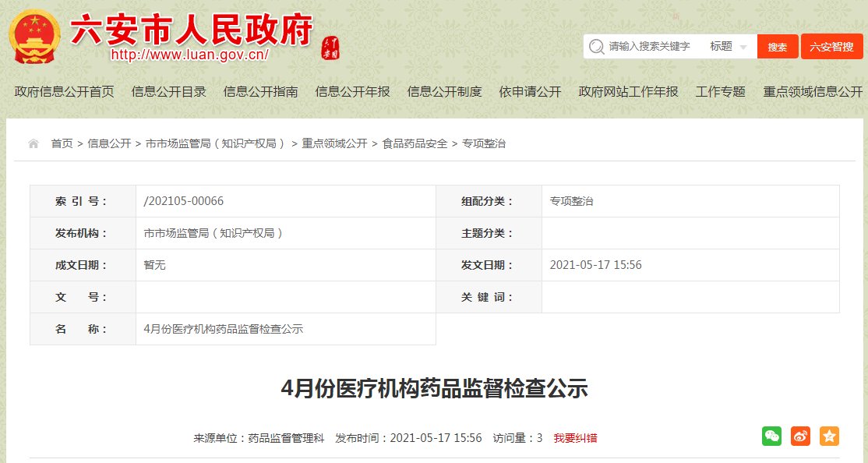Open 工作专题 menu item
This screenshot has height=463, width=868.
click(x=721, y=92)
